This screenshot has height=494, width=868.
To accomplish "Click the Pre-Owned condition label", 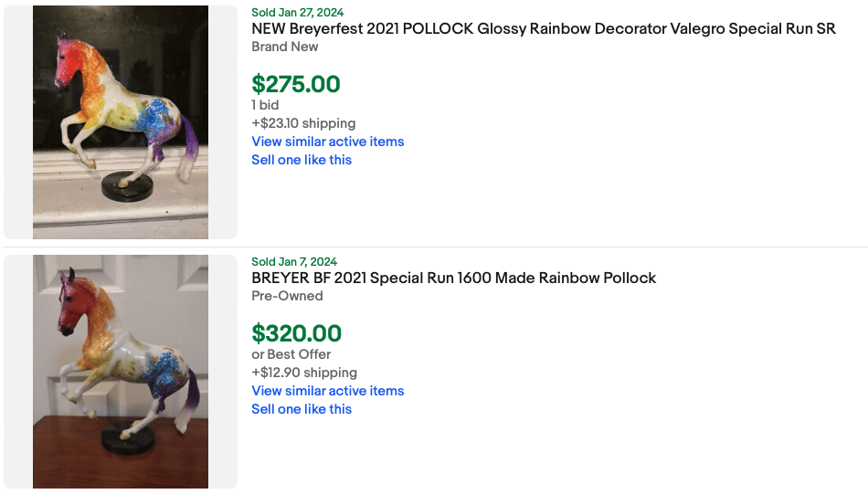I will tap(287, 296).
